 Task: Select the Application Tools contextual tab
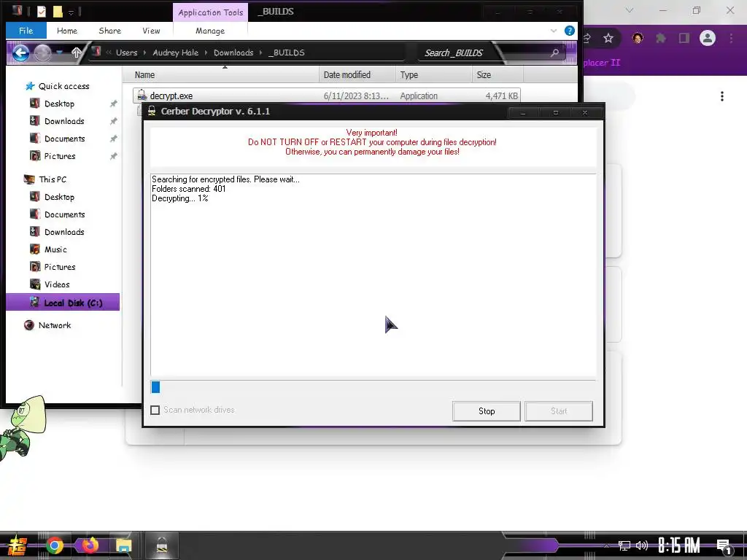click(x=210, y=12)
